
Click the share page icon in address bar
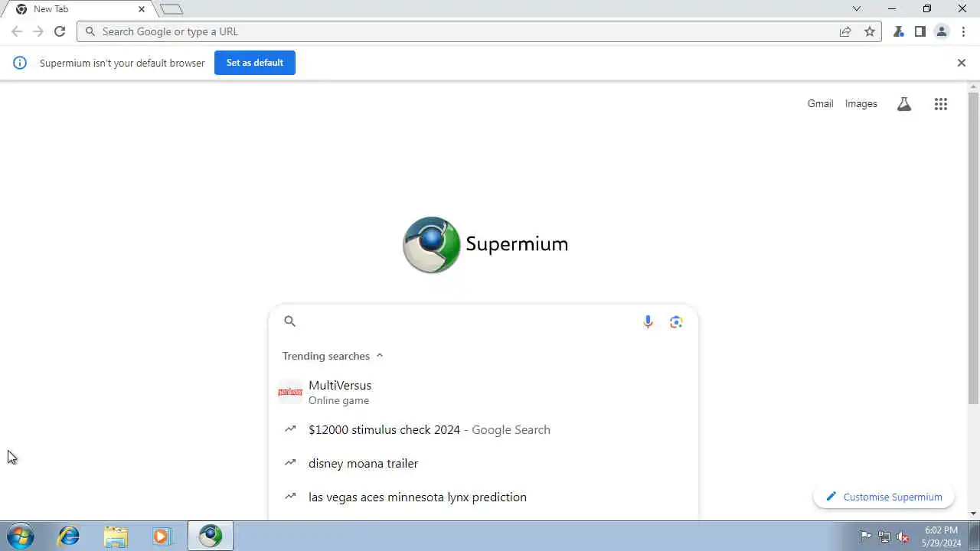tap(845, 31)
